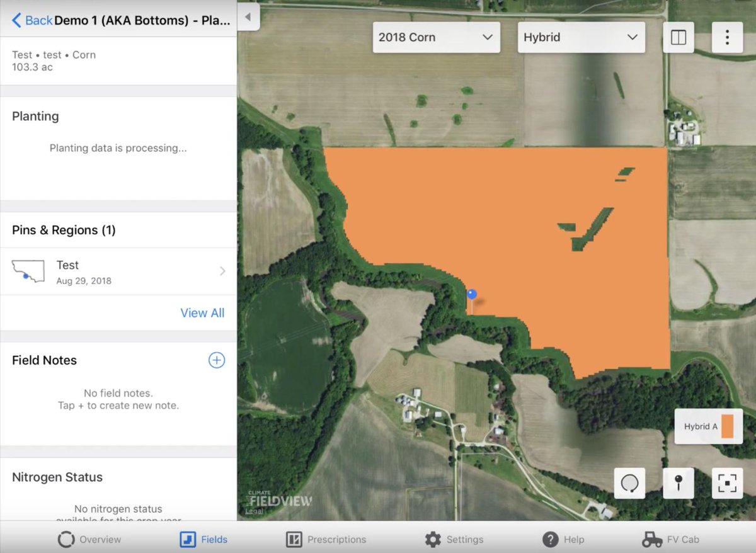The height and width of the screenshot is (553, 756).
Task: Open the Help tab
Action: (x=563, y=540)
